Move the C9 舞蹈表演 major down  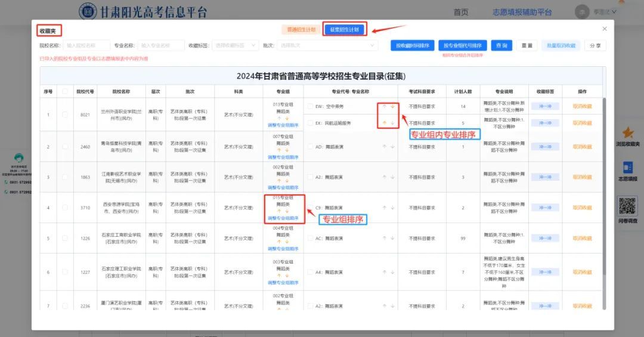coord(392,208)
